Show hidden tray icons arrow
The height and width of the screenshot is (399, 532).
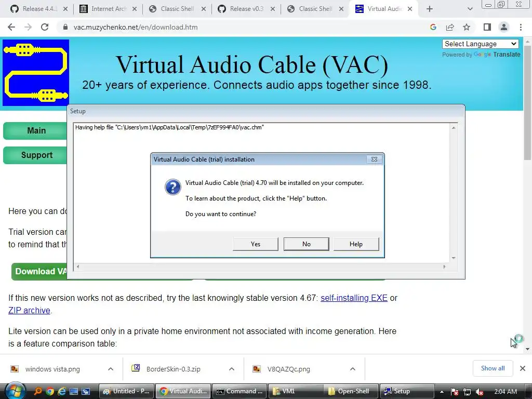point(442,392)
